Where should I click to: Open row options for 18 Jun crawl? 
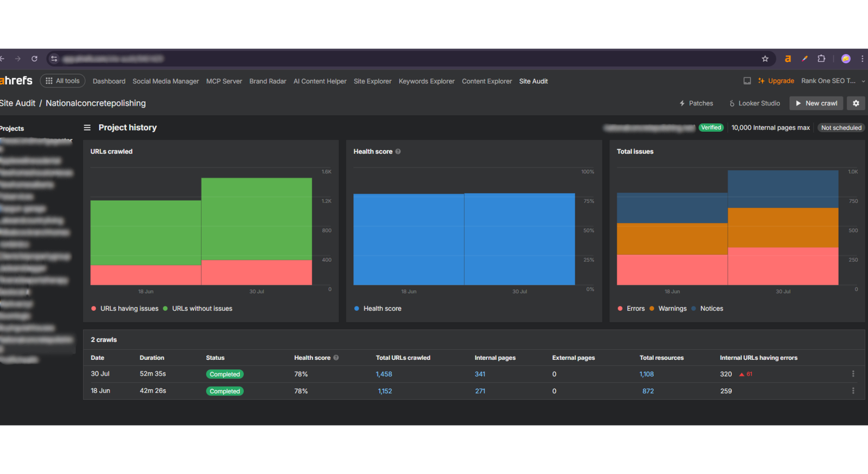[853, 391]
